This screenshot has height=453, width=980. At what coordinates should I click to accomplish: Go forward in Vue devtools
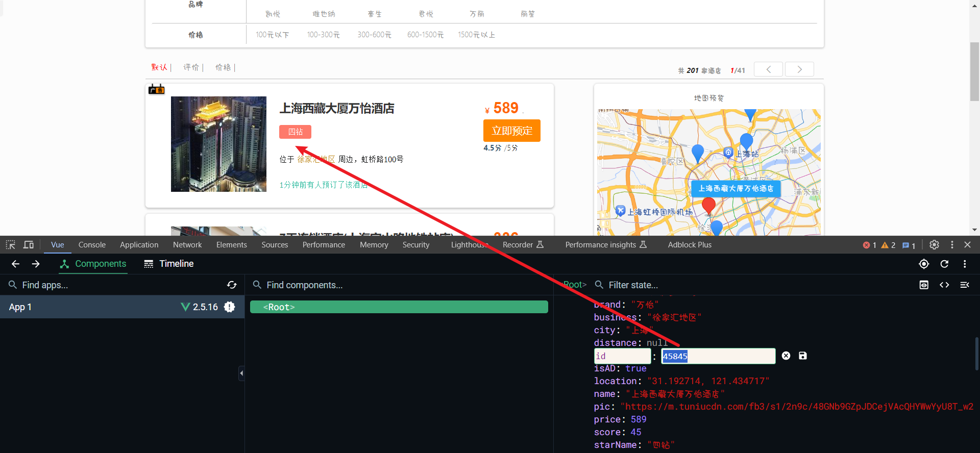click(36, 264)
